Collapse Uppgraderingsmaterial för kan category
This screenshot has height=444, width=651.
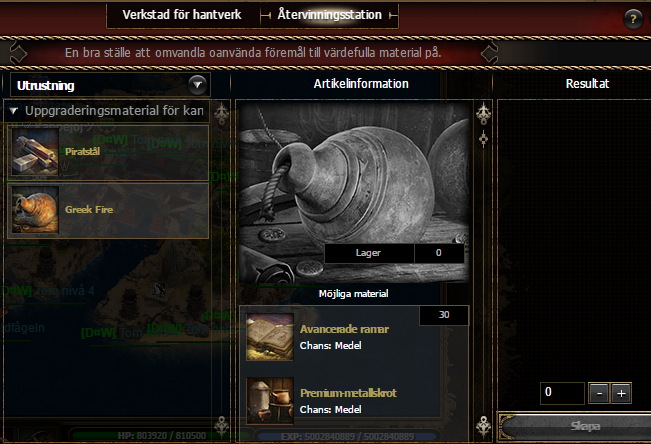(14, 111)
